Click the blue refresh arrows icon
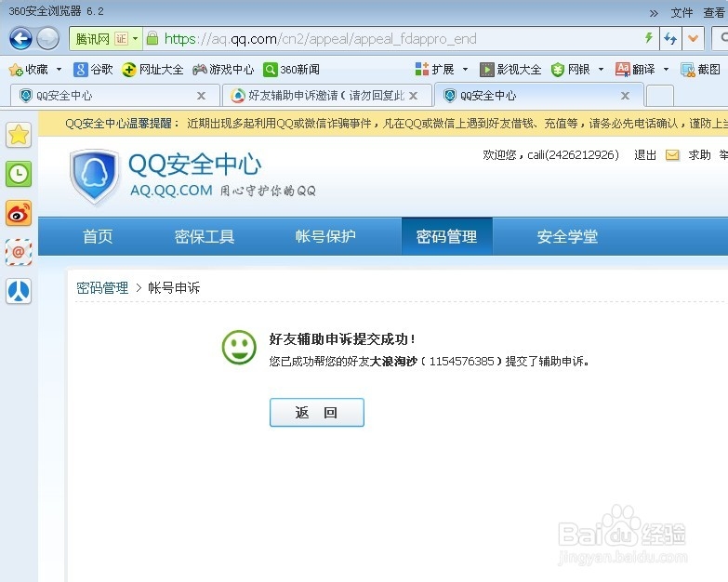728x582 pixels. click(x=670, y=38)
